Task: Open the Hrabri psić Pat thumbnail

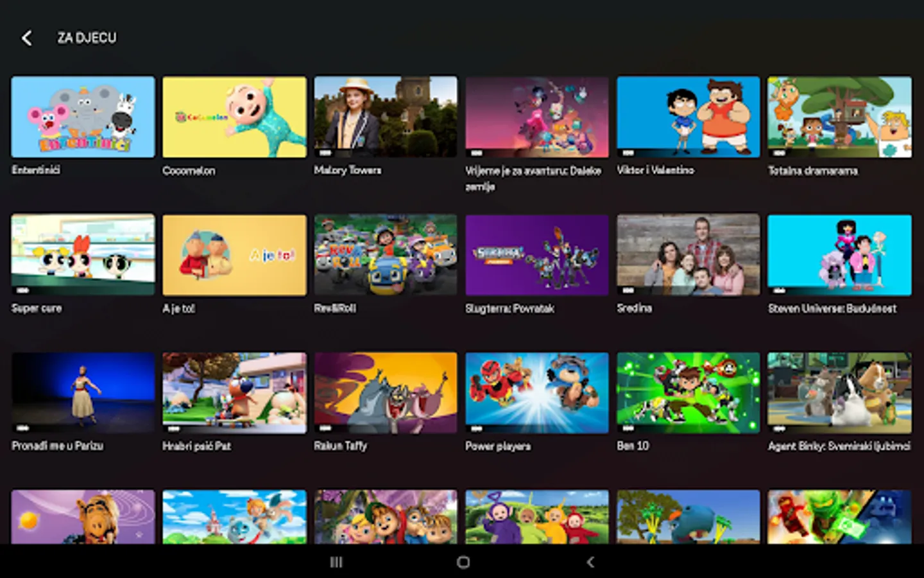Action: [234, 392]
